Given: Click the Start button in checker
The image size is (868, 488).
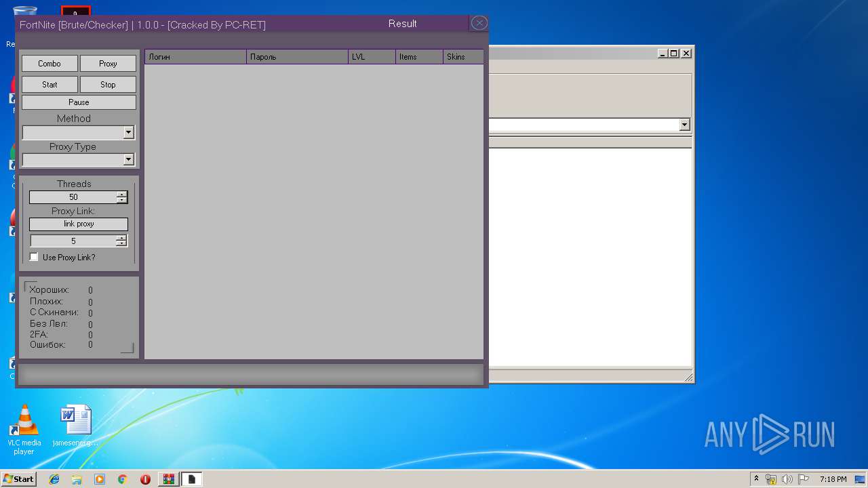Looking at the screenshot, I should click(x=50, y=85).
